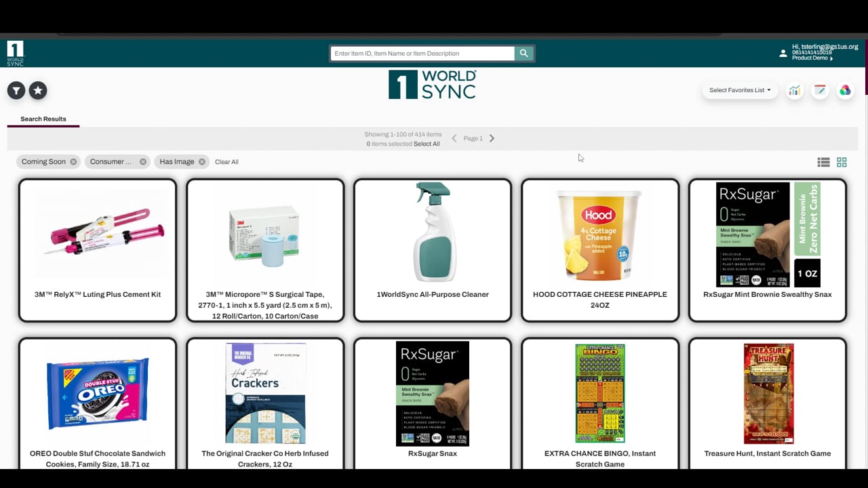Focus the item search input field
Screen dimensions: 868x488
point(422,54)
